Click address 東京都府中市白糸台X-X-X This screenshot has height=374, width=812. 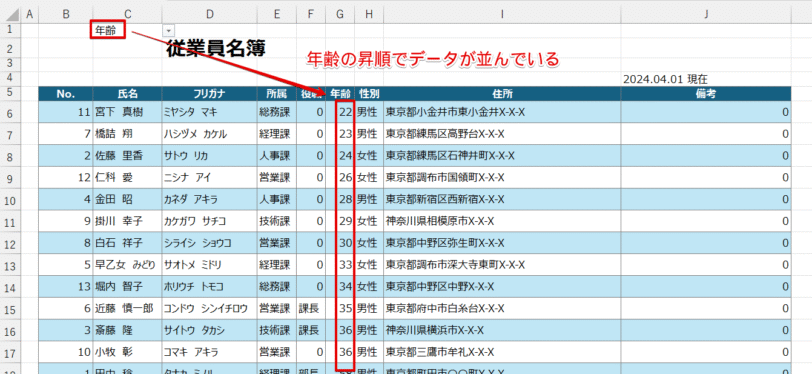pyautogui.click(x=502, y=309)
